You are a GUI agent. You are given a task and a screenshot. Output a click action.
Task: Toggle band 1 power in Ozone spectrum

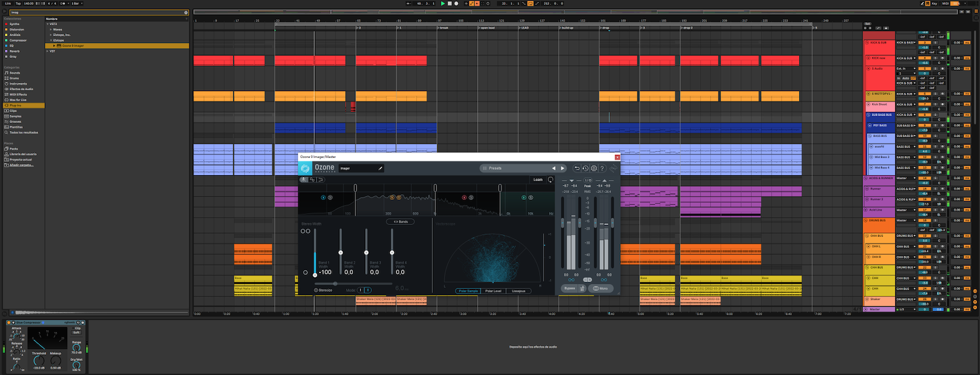tap(323, 197)
